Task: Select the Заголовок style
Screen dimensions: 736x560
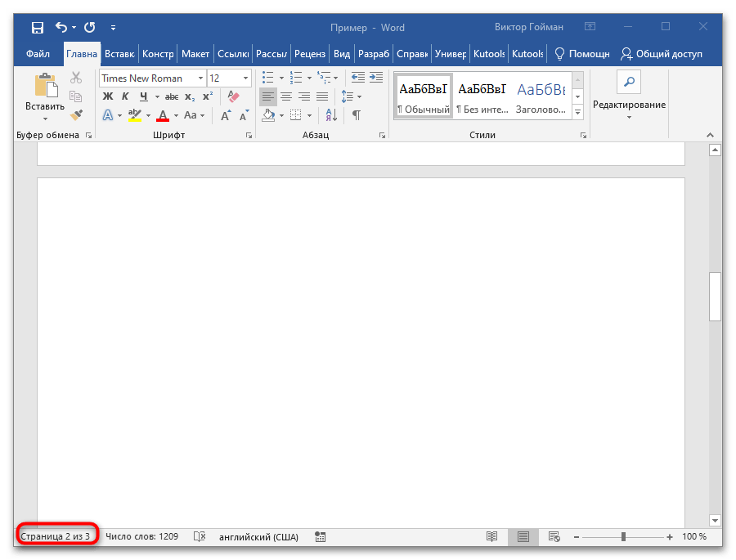Action: [541, 96]
